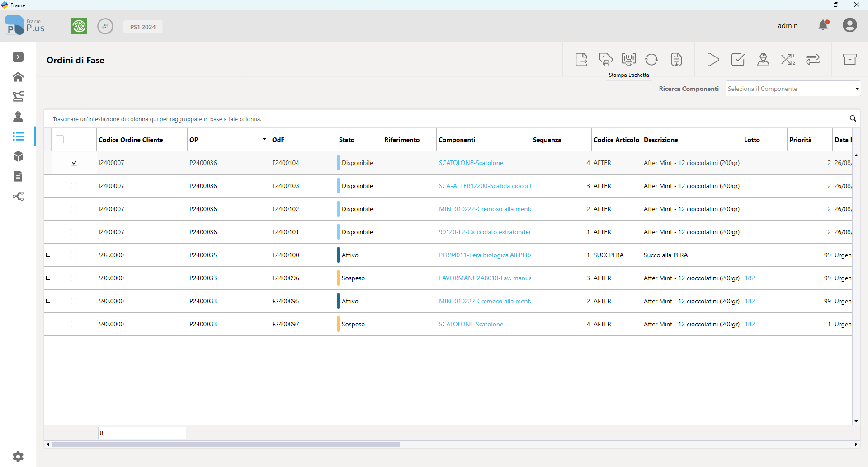Select the list view sidebar icon

(x=18, y=137)
